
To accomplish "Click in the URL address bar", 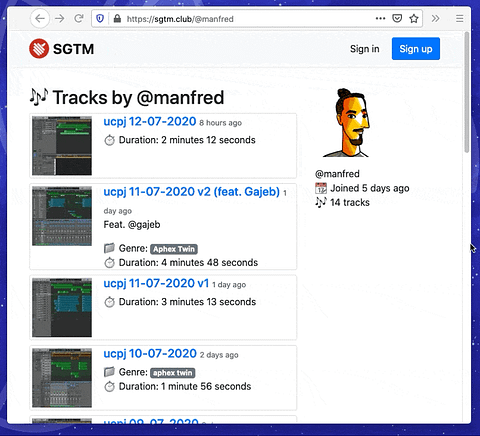I will [x=247, y=19].
